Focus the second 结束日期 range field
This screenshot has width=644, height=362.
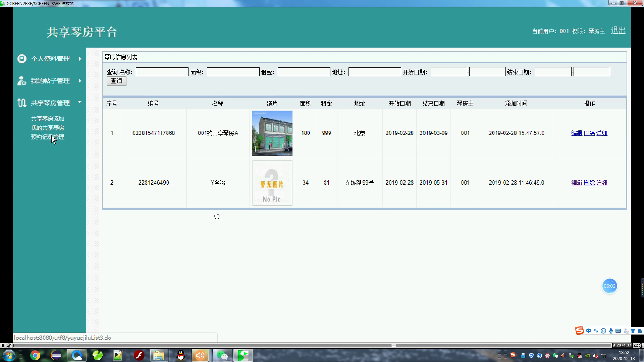pyautogui.click(x=592, y=72)
